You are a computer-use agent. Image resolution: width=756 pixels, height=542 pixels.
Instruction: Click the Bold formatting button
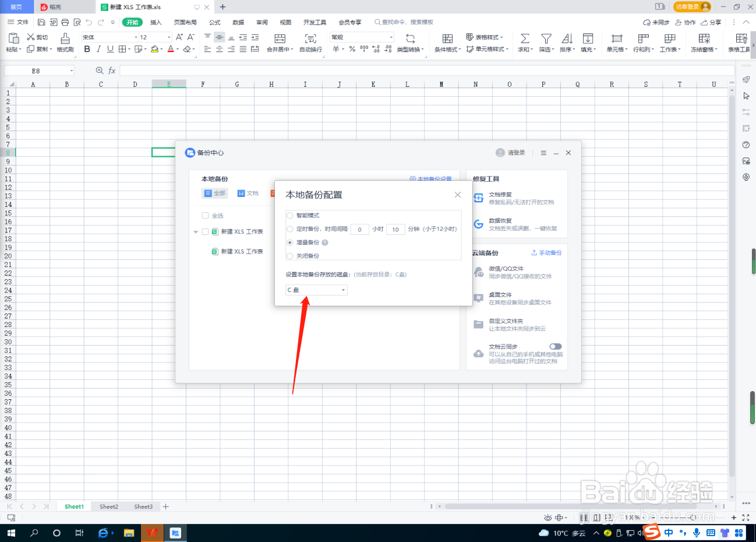tap(87, 49)
